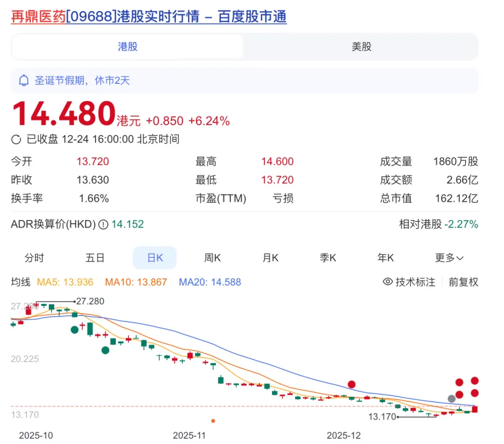Click the 圣诞节假期 holiday closure notice
504x444 pixels.
pos(82,80)
